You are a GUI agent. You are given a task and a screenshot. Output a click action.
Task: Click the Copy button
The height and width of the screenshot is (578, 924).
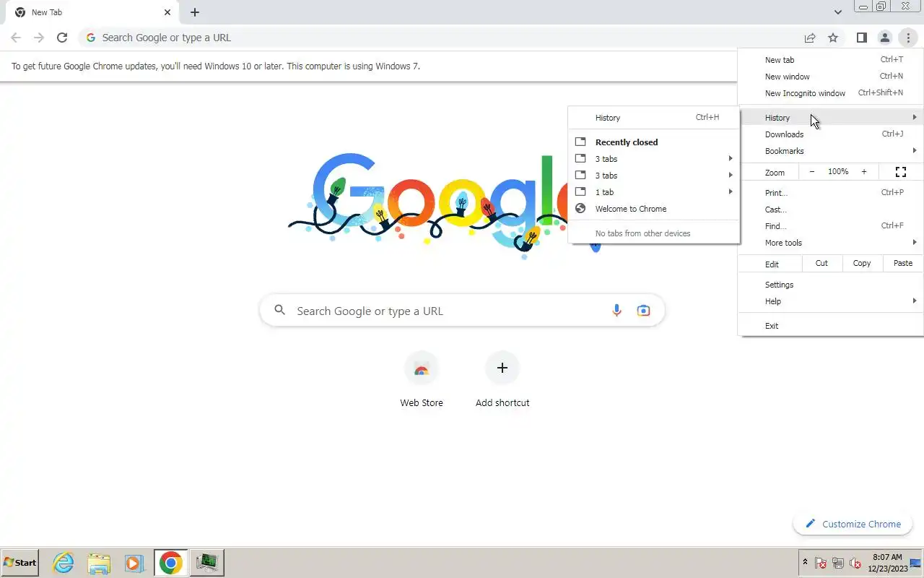pos(862,264)
